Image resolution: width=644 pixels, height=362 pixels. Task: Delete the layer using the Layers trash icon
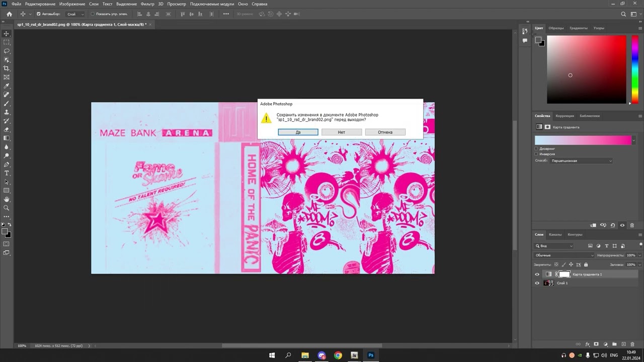click(x=632, y=344)
